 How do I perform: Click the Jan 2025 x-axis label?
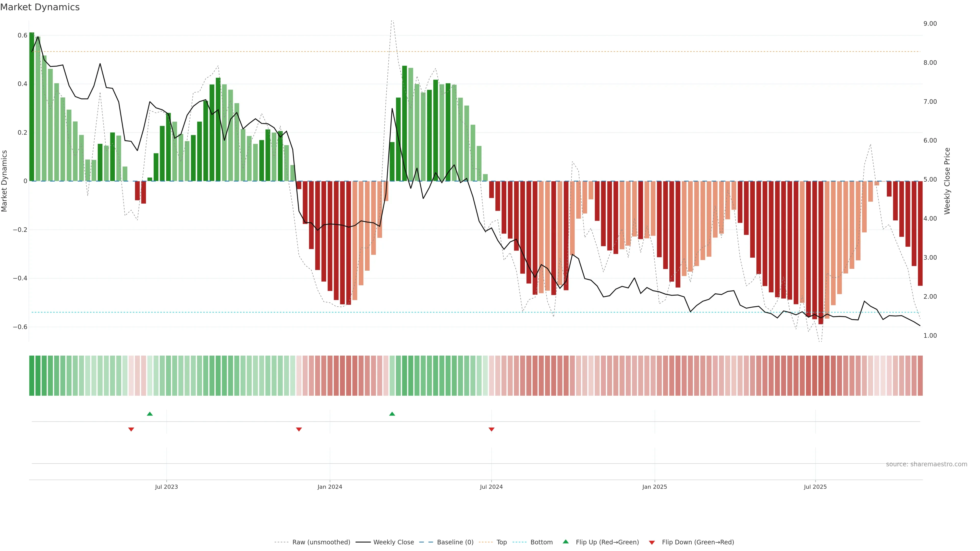click(x=654, y=487)
